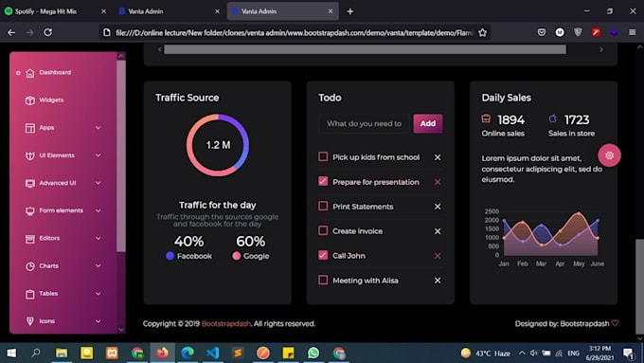The image size is (644, 363).
Task: Expand Advanced UI submenu chevron
Action: [98, 183]
